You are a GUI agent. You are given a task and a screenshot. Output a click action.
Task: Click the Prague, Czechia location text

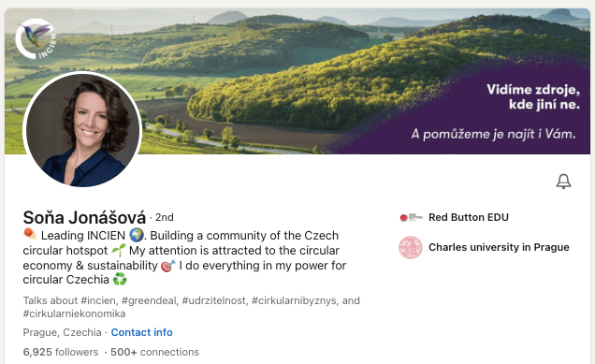[63, 332]
